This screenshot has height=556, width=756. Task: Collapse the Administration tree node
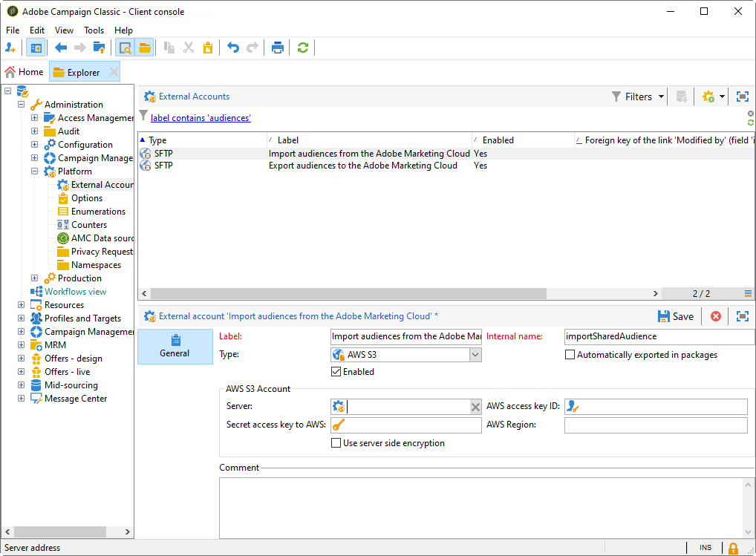(x=22, y=104)
